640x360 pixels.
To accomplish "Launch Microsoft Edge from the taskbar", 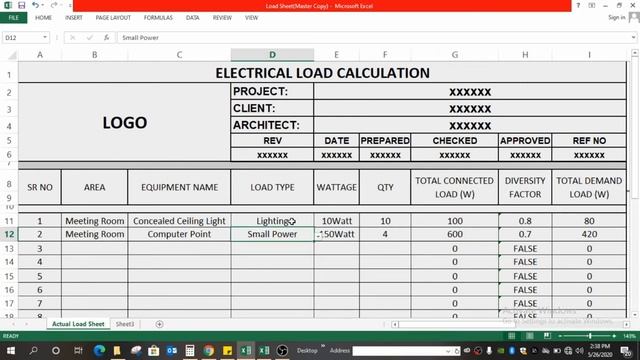I will click(99, 351).
